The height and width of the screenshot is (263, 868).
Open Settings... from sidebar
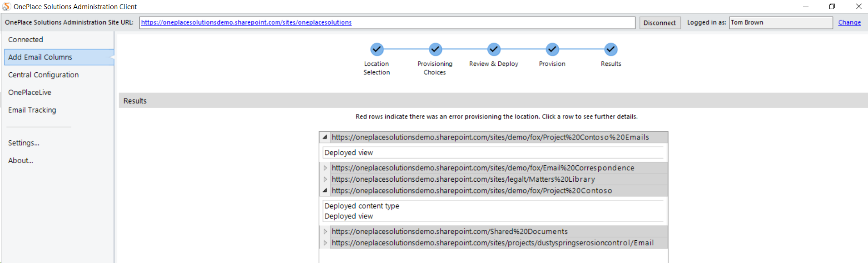(24, 143)
